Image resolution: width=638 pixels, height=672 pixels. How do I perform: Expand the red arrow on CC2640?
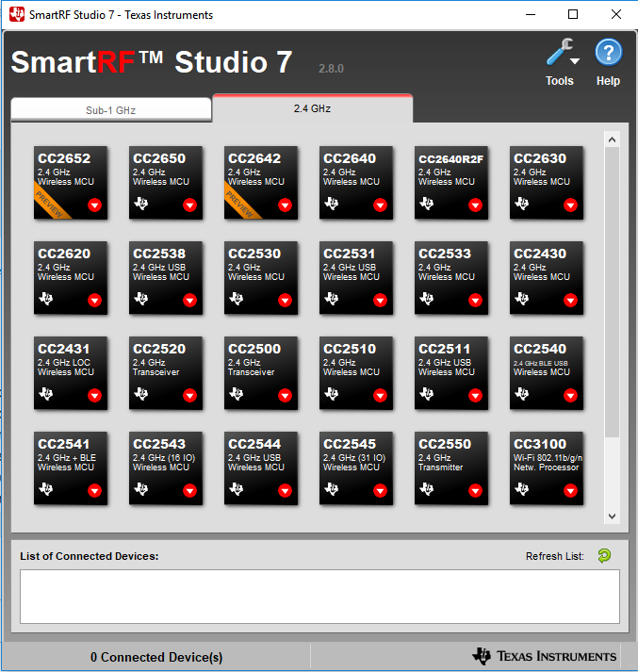380,205
